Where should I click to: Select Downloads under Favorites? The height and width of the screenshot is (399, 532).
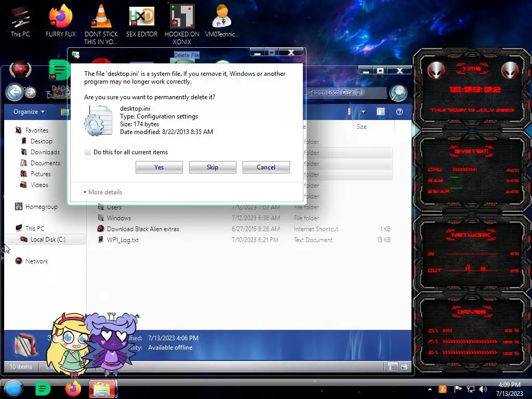(x=45, y=152)
